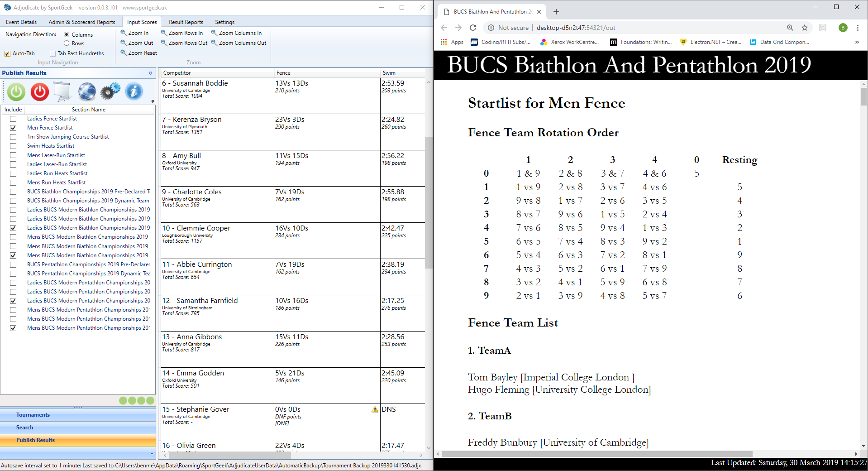This screenshot has height=471, width=868.
Task: Bookmark this page with the star icon
Action: tap(805, 28)
